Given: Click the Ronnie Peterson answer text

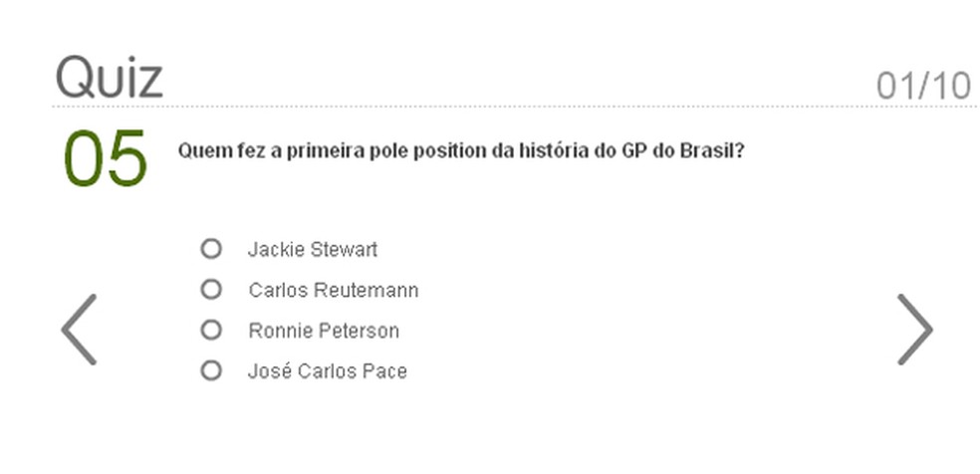Looking at the screenshot, I should 324,331.
